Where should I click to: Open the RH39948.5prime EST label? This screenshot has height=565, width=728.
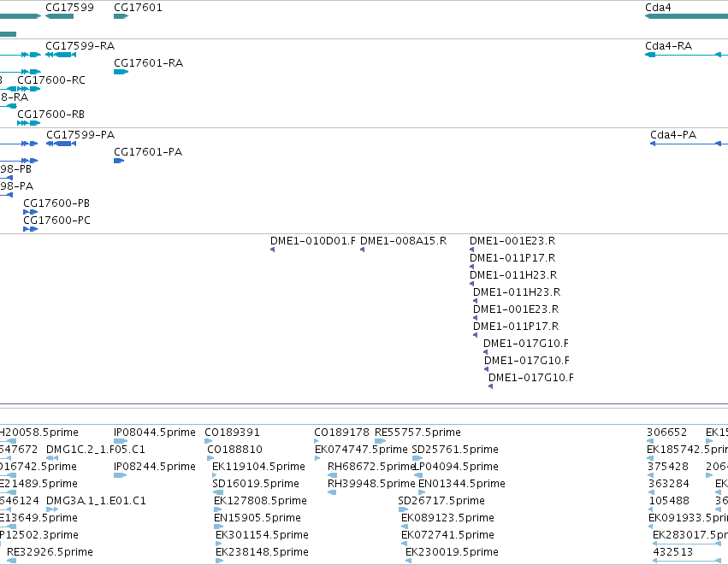pos(371,484)
